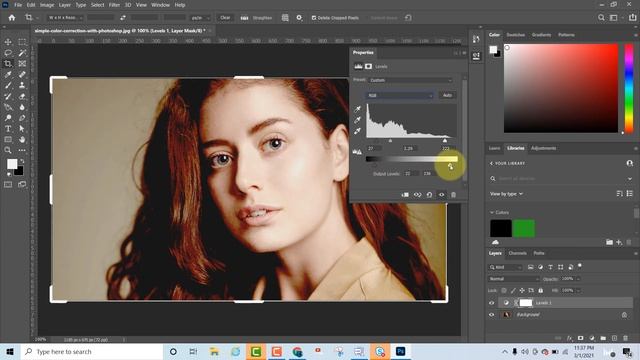Pick white point eyedropper in Levels
This screenshot has width=640, height=360.
[358, 131]
